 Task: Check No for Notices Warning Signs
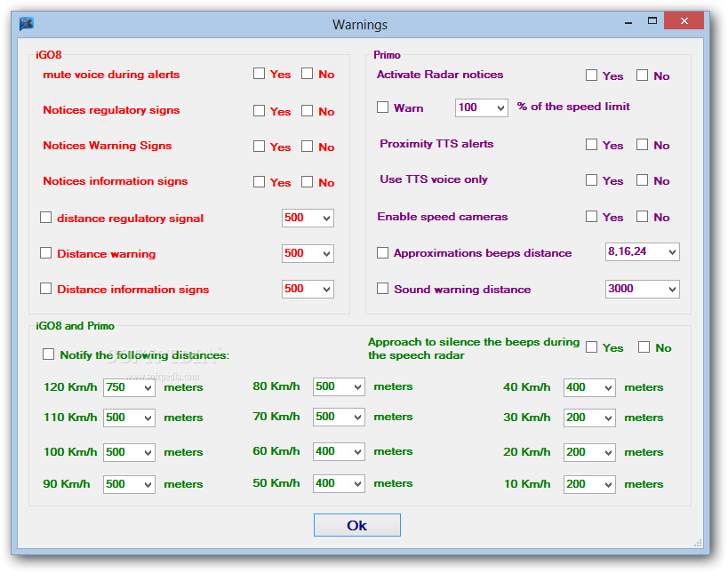click(x=307, y=147)
